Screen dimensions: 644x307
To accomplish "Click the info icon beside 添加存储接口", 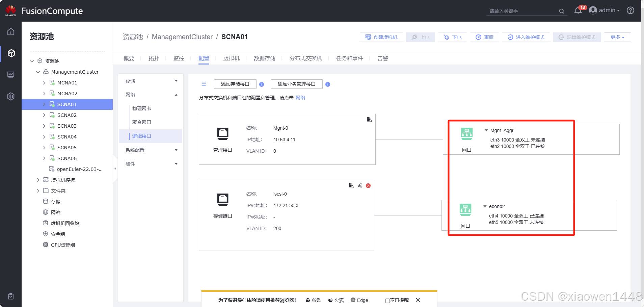I will pyautogui.click(x=262, y=84).
